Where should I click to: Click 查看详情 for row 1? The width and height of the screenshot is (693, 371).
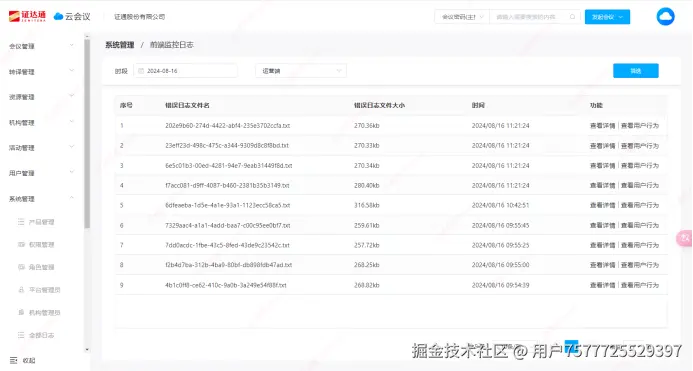602,126
